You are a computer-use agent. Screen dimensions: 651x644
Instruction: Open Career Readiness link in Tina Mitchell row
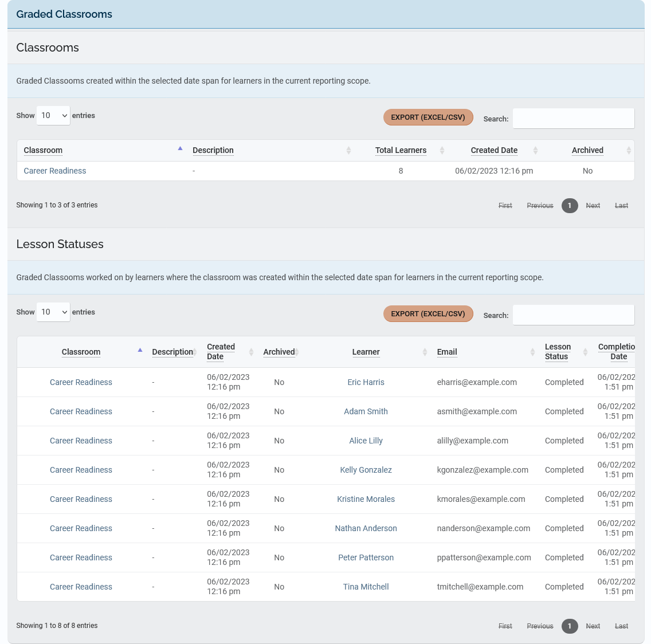(81, 586)
